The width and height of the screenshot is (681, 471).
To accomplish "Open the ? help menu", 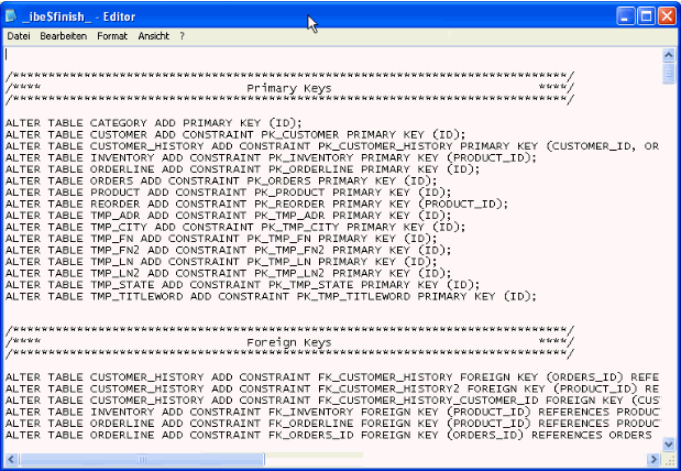I will tap(182, 36).
